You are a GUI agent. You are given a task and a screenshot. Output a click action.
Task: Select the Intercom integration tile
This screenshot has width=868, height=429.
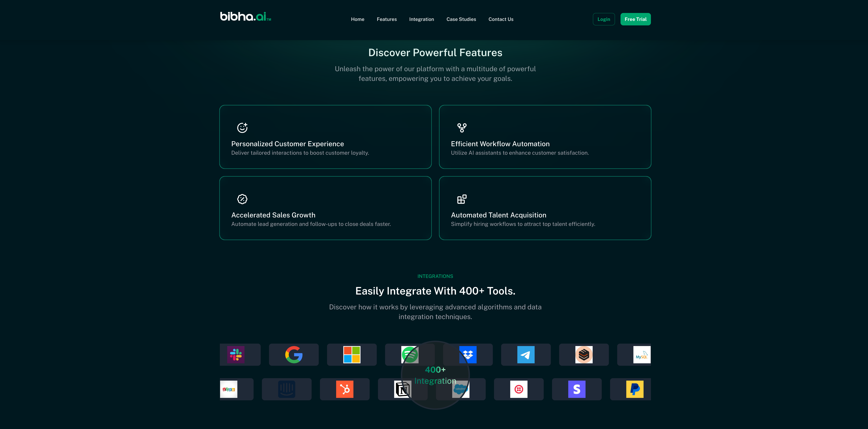[x=286, y=389]
